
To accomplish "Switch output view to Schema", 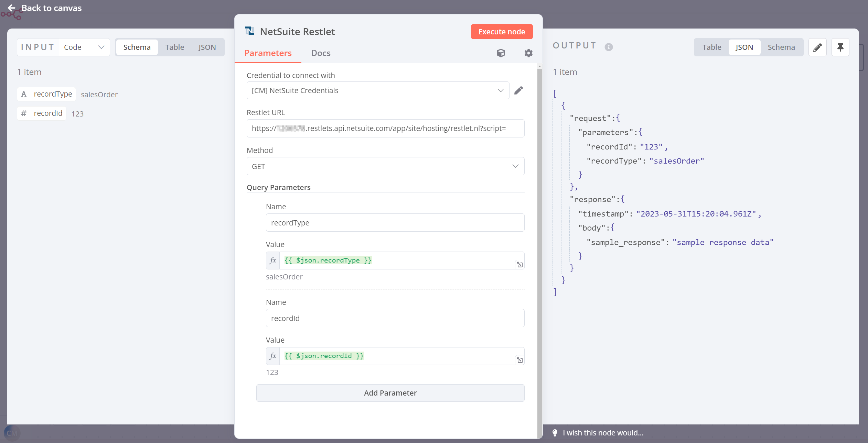I will (781, 47).
